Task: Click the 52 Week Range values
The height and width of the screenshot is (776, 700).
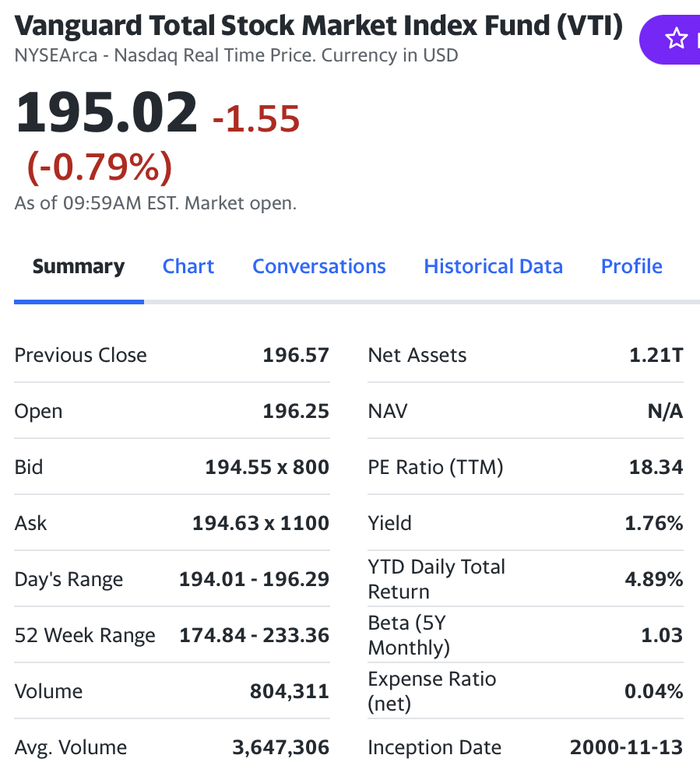Action: pos(255,635)
